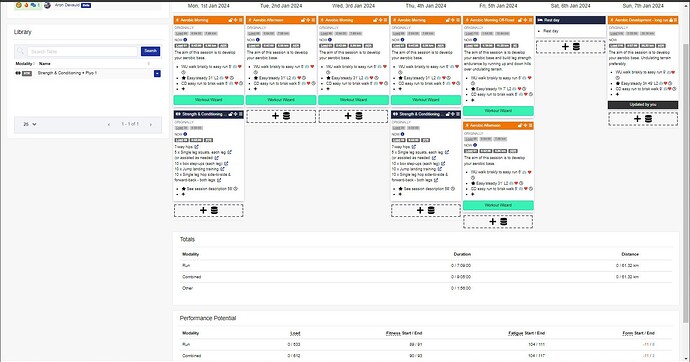Click the plus icon under Tuesday's workout
The height and width of the screenshot is (362, 690).
click(x=275, y=116)
